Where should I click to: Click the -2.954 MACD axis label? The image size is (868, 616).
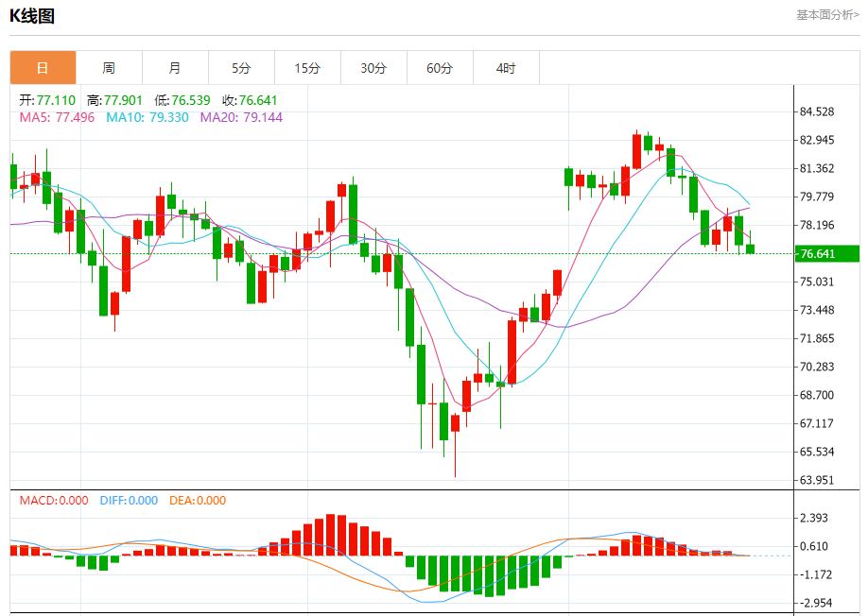point(816,604)
